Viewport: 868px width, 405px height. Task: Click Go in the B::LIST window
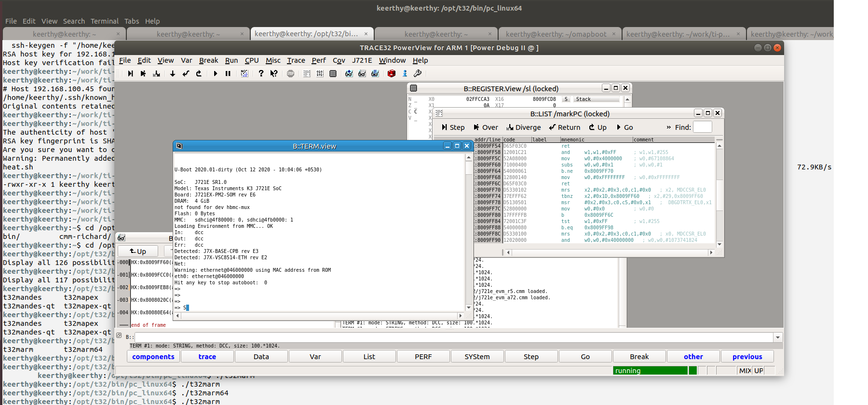tap(624, 127)
